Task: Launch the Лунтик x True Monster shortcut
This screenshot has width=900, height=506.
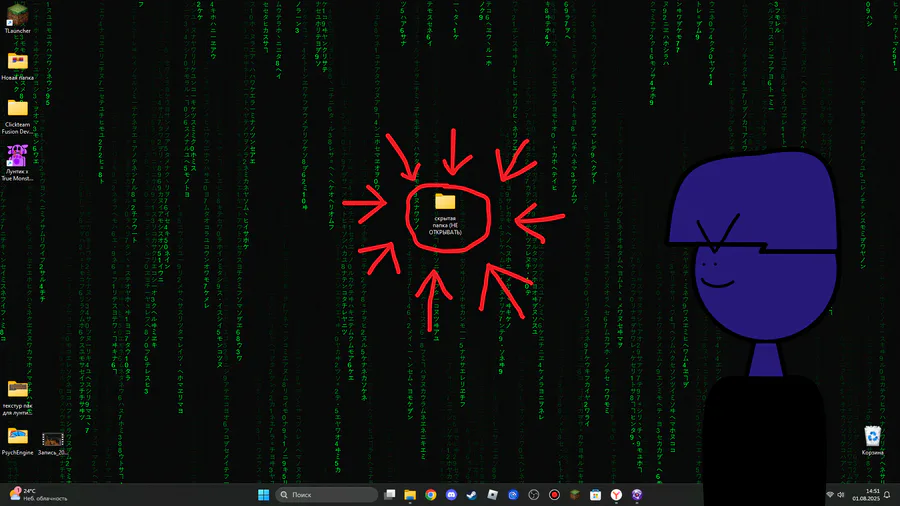Action: 17,163
